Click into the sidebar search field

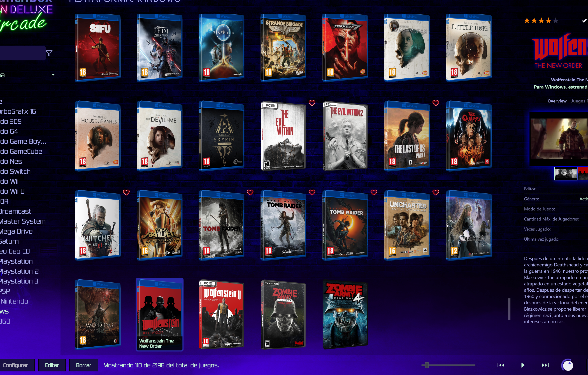tap(22, 53)
